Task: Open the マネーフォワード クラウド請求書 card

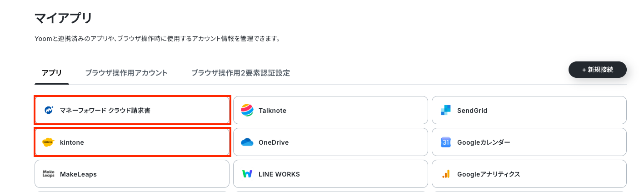Action: [x=132, y=110]
